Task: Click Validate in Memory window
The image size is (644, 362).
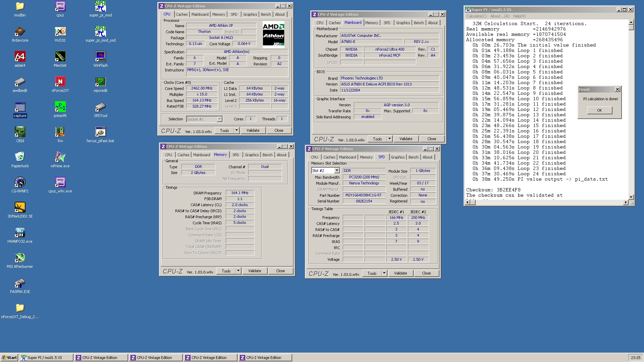Action: [x=255, y=271]
